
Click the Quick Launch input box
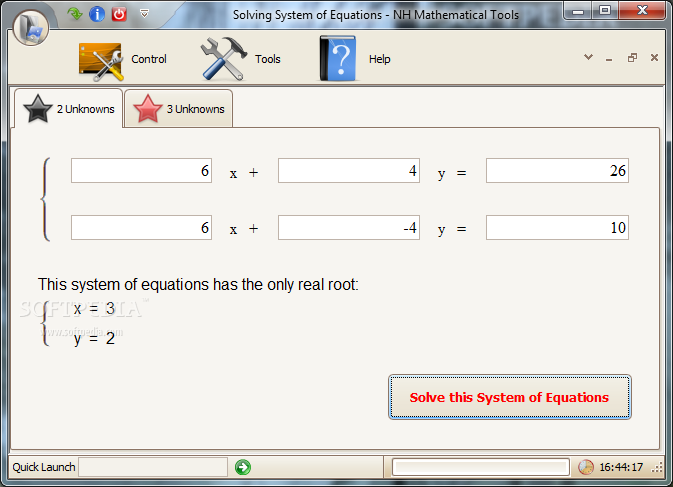tap(153, 467)
